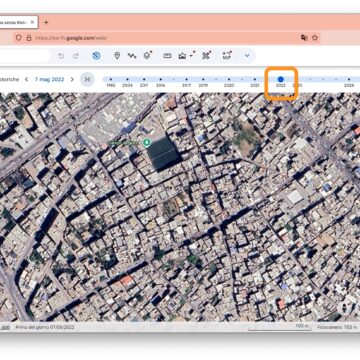The image size is (360, 360).
Task: Select the 2017 timeline marker
Action: (186, 79)
